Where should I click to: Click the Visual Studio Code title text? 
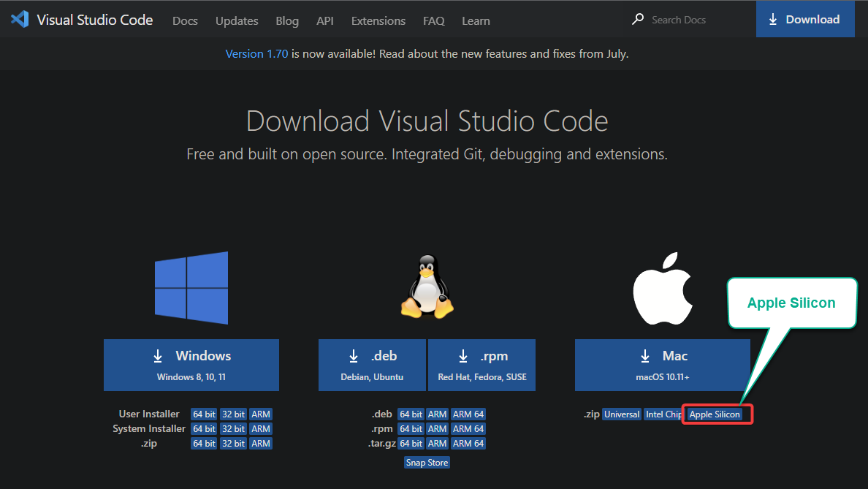pyautogui.click(x=95, y=20)
